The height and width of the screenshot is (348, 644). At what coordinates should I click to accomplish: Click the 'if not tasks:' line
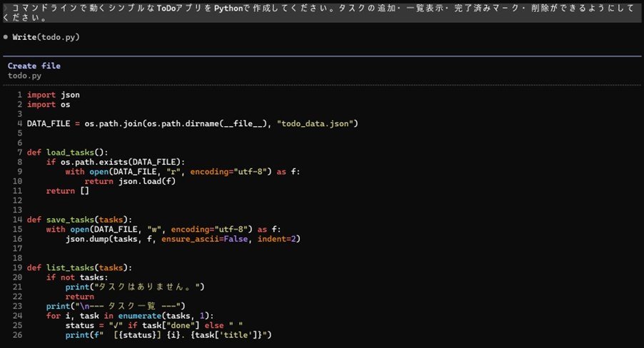click(77, 277)
